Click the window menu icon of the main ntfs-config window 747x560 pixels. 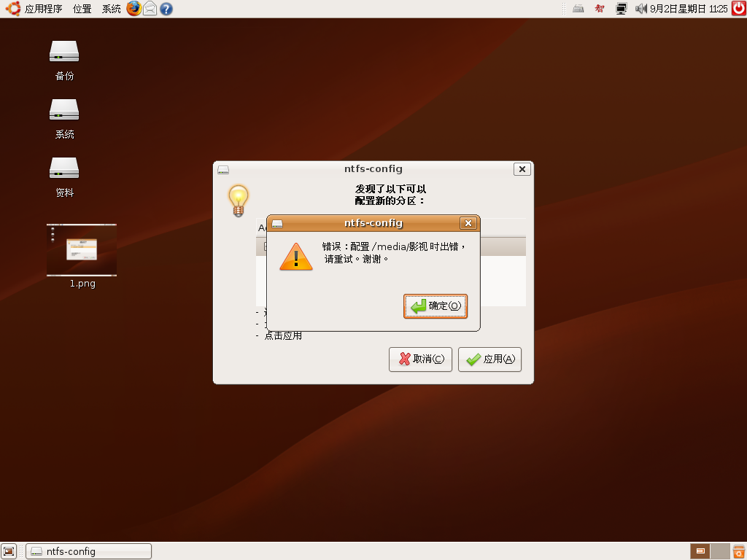tap(223, 169)
